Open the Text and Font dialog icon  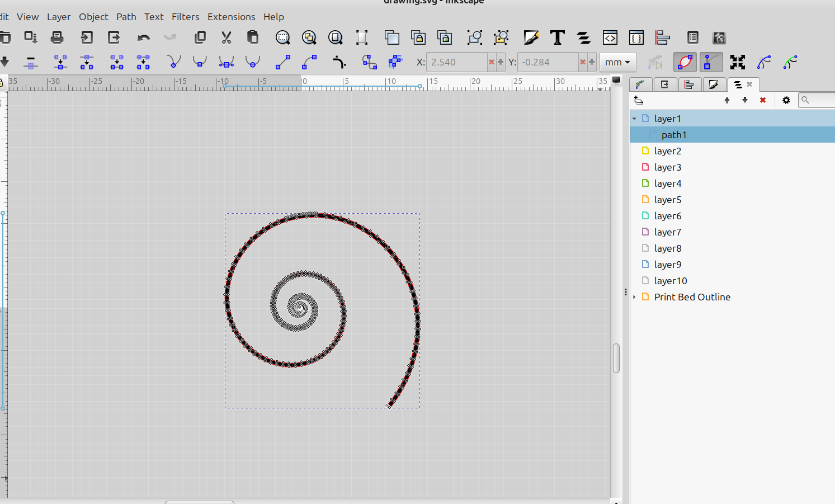(x=557, y=37)
